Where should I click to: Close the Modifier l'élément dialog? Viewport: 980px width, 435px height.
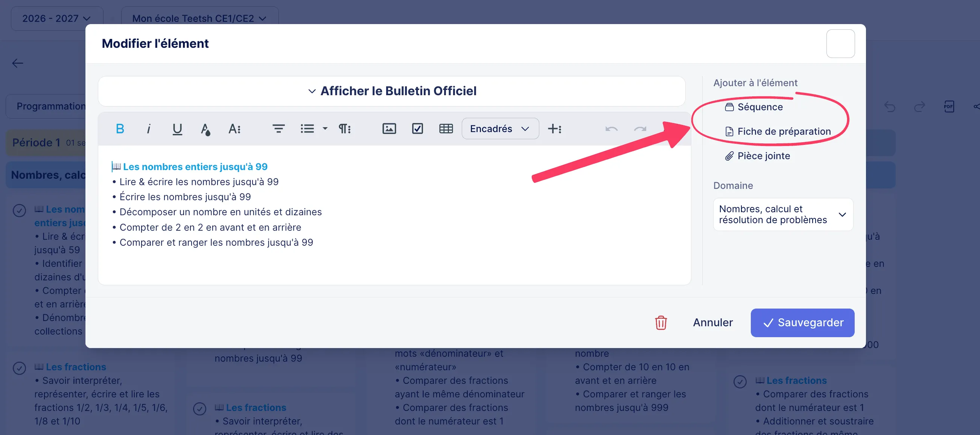coord(840,44)
